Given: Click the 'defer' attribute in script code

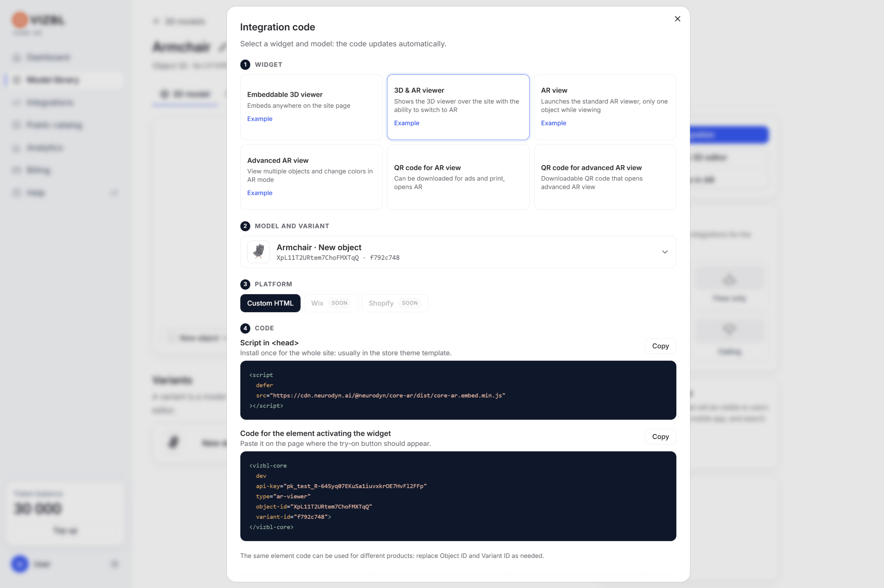Looking at the screenshot, I should [x=264, y=385].
